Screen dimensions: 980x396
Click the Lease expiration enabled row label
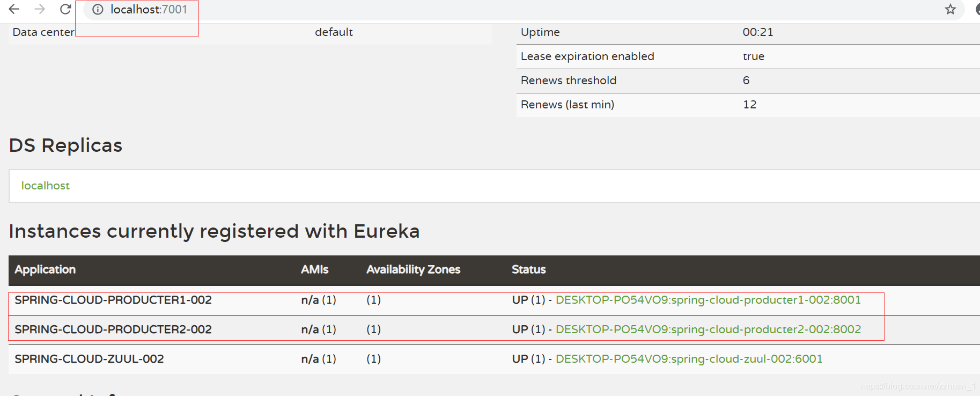587,56
